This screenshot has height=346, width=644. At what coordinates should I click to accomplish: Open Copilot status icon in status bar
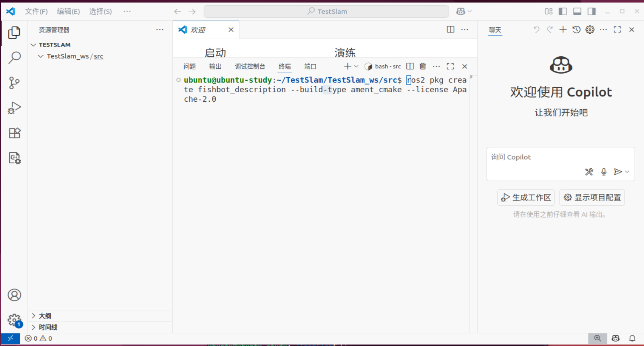616,338
